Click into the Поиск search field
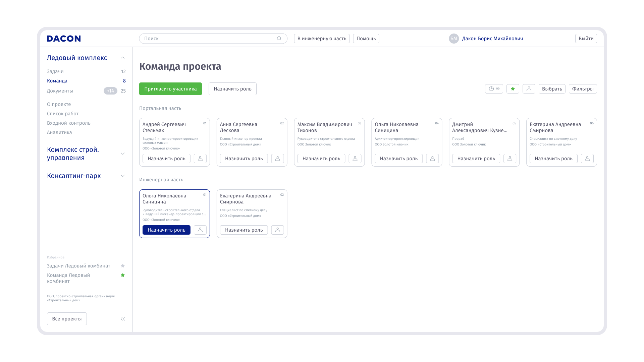 click(x=208, y=39)
